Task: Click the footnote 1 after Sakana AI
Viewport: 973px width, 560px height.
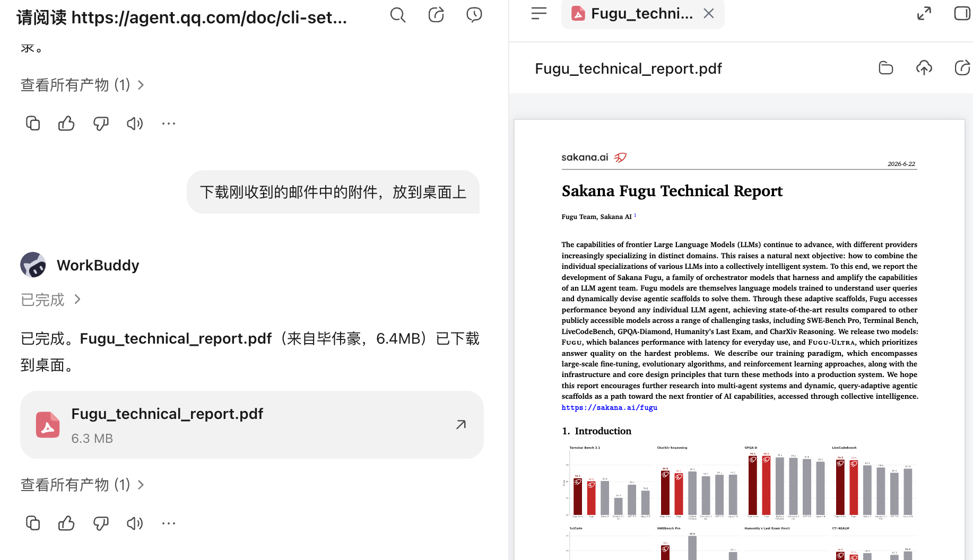Action: (635, 215)
